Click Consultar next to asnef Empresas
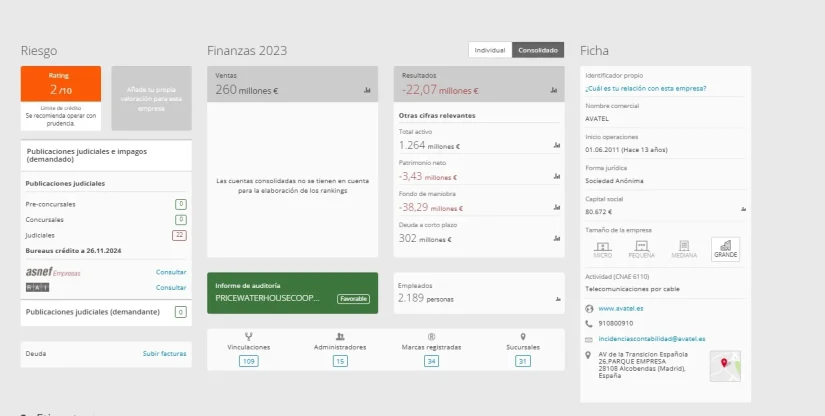Image resolution: width=825 pixels, height=416 pixels. [171, 272]
